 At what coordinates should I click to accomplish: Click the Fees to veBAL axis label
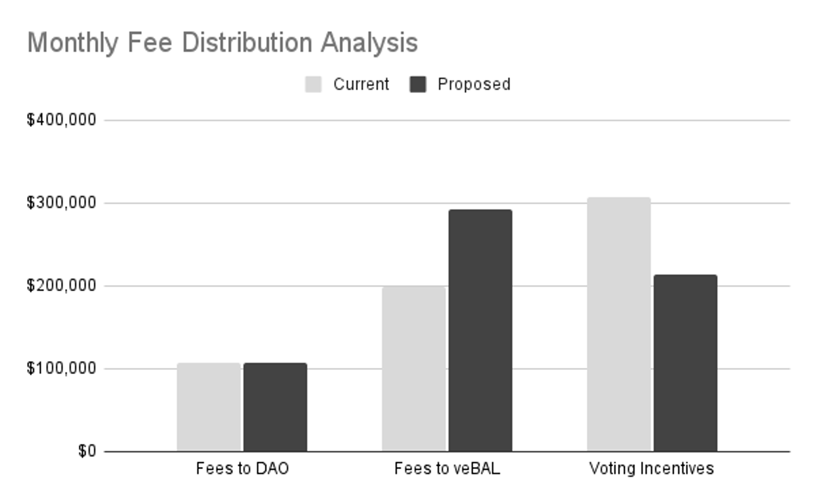[x=447, y=468]
